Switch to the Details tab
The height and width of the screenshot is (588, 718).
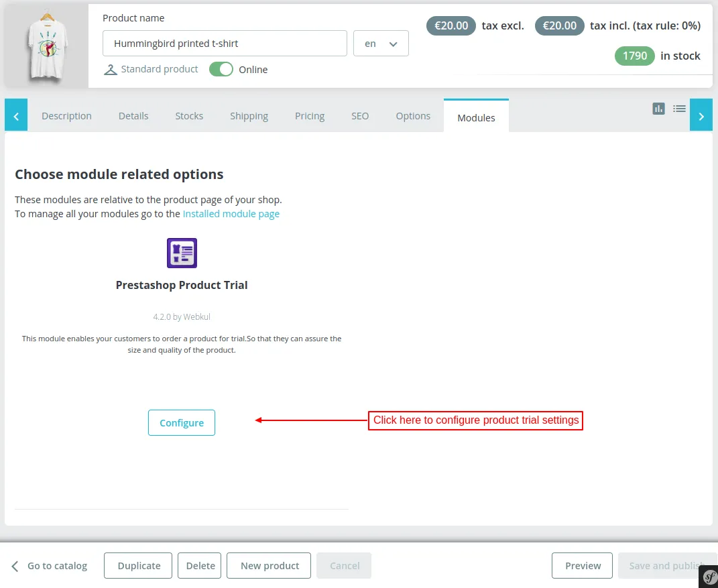pyautogui.click(x=133, y=116)
